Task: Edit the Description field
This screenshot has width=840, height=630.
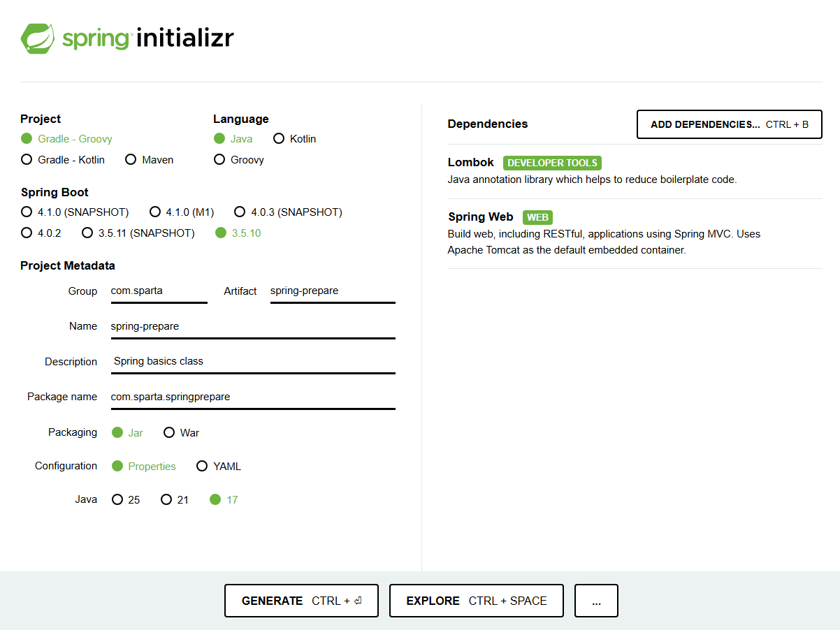Action: coord(253,362)
